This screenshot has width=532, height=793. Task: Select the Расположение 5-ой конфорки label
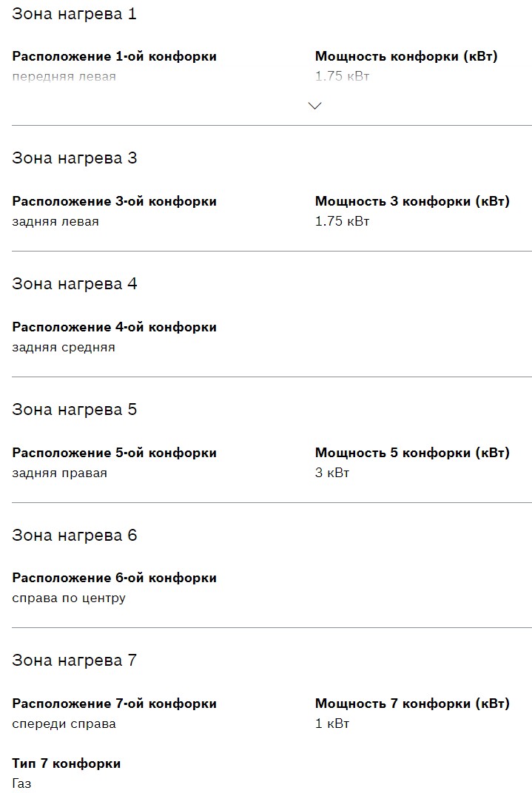click(114, 453)
